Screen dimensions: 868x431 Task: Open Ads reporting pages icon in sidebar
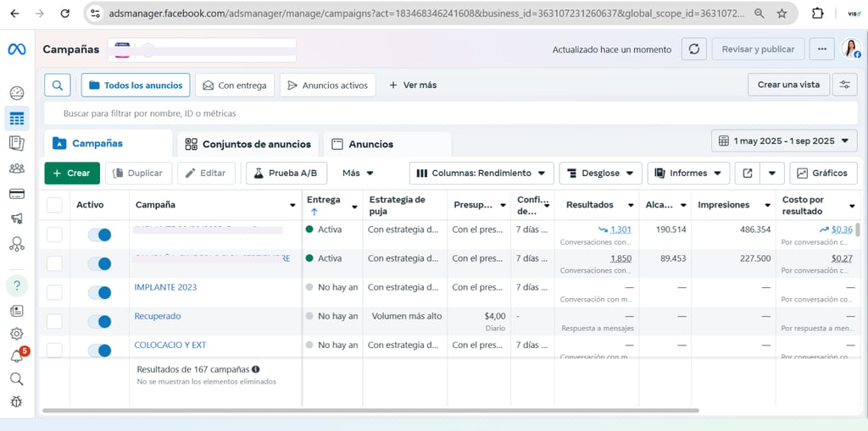(x=17, y=143)
